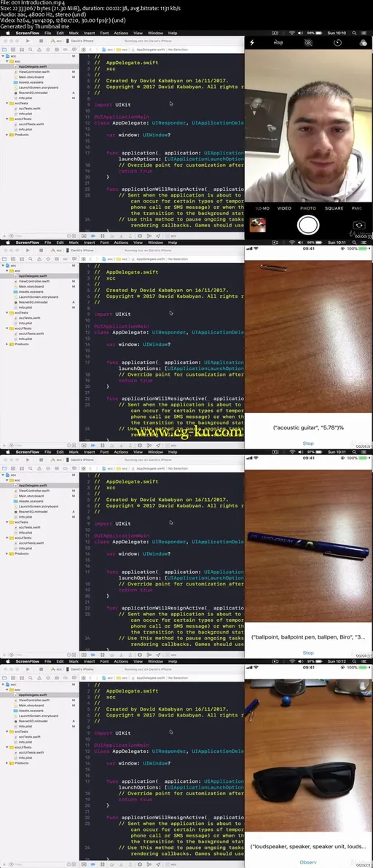Open File menu in the camera frame

pos(48,33)
